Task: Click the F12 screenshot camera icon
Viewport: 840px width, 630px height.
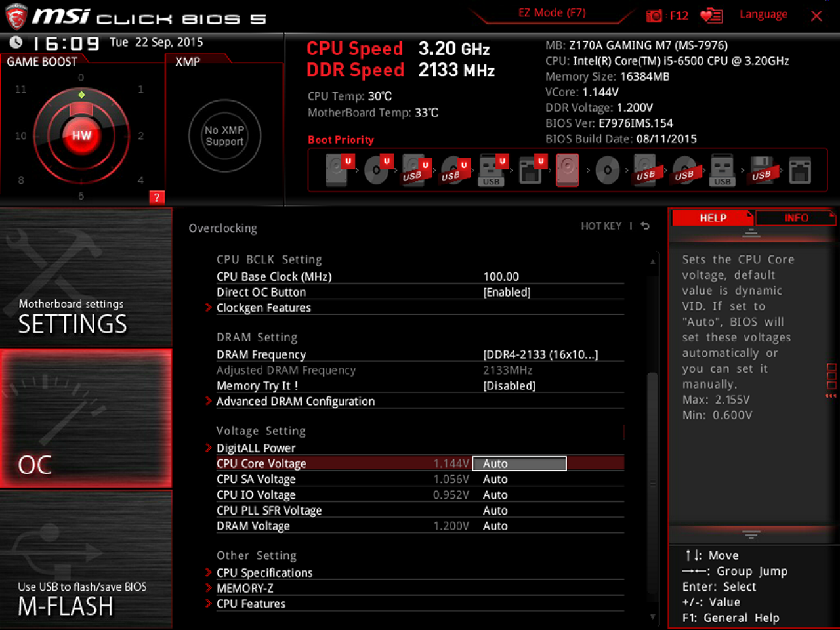Action: (654, 16)
